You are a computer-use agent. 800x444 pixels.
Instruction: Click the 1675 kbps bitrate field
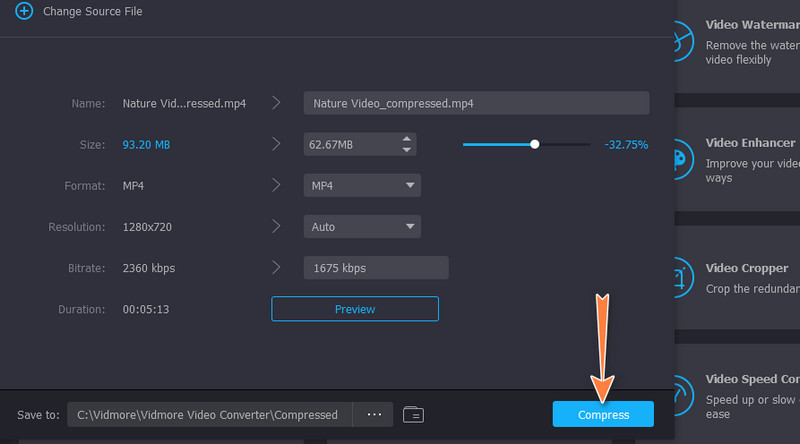[375, 268]
